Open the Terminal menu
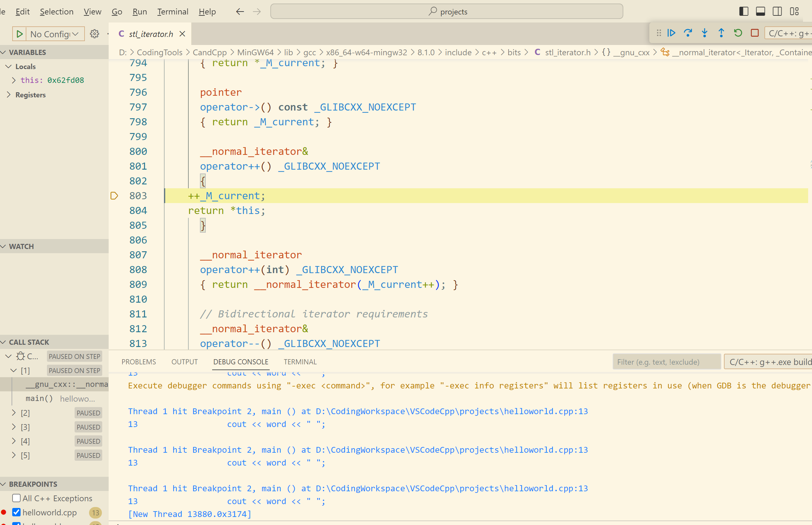Screen dimensions: 812x525 point(173,12)
